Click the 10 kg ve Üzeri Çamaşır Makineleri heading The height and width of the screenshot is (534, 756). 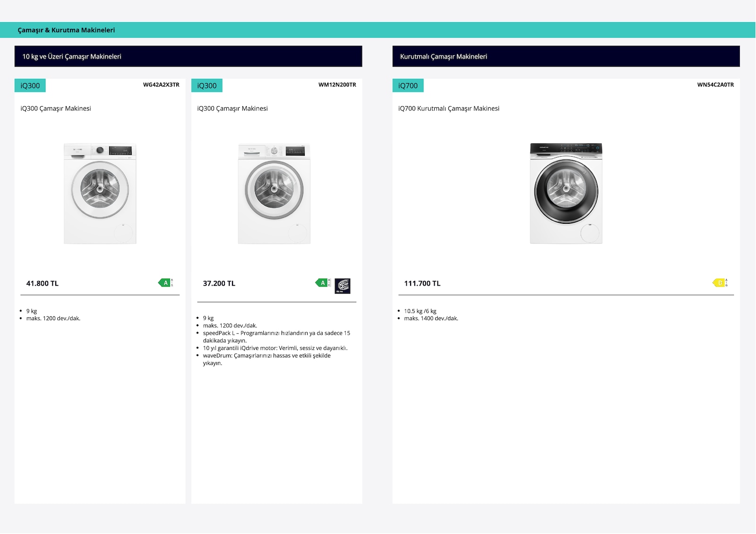click(72, 56)
